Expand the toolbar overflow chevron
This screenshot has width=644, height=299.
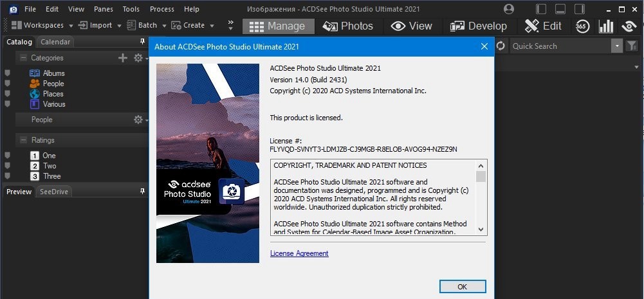[230, 25]
